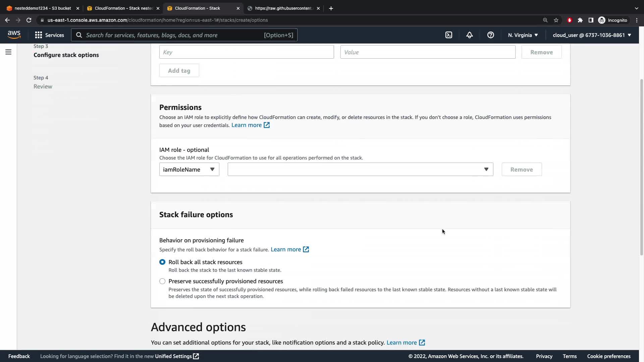Open the cloud_user account menu
644x362 pixels.
592,35
